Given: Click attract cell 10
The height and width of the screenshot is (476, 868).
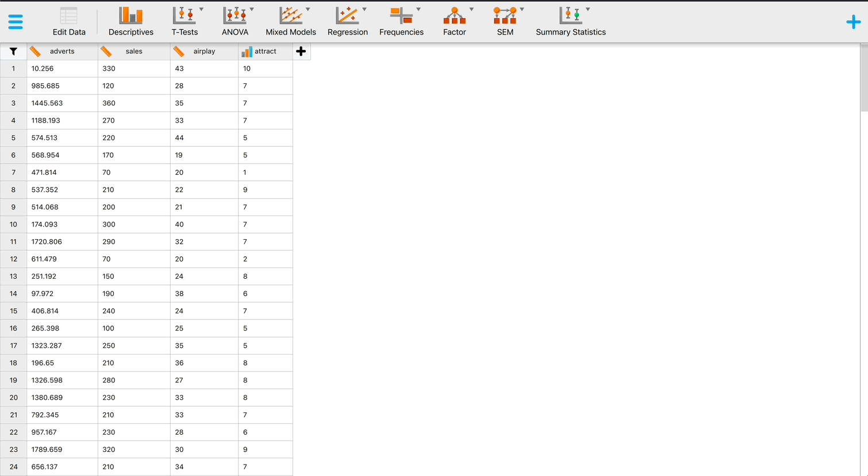Looking at the screenshot, I should [x=266, y=68].
